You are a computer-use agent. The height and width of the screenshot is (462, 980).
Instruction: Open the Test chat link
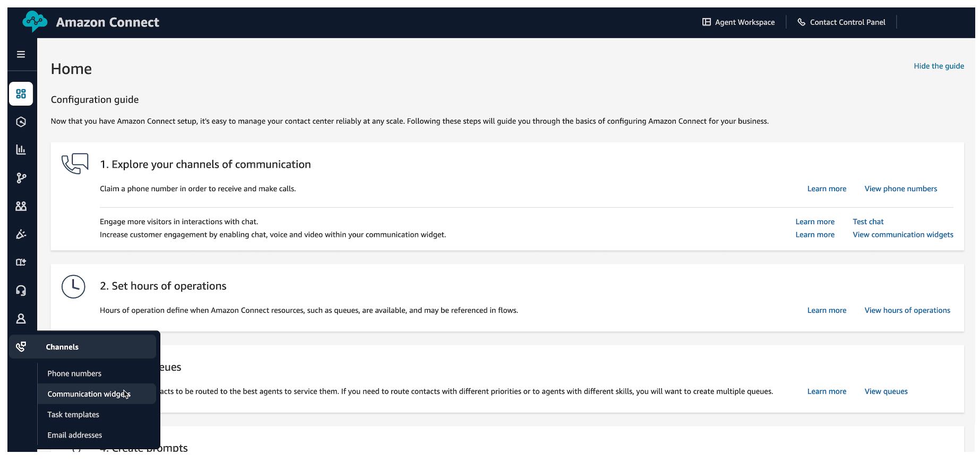pos(868,221)
